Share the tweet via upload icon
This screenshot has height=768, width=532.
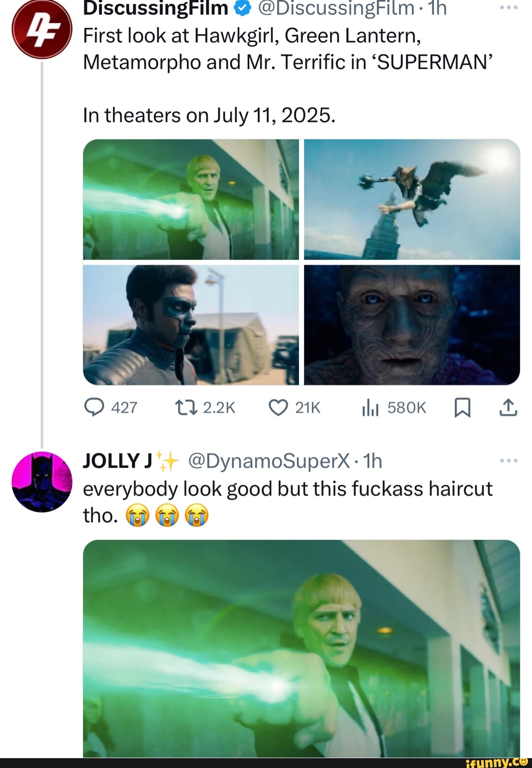pos(508,408)
